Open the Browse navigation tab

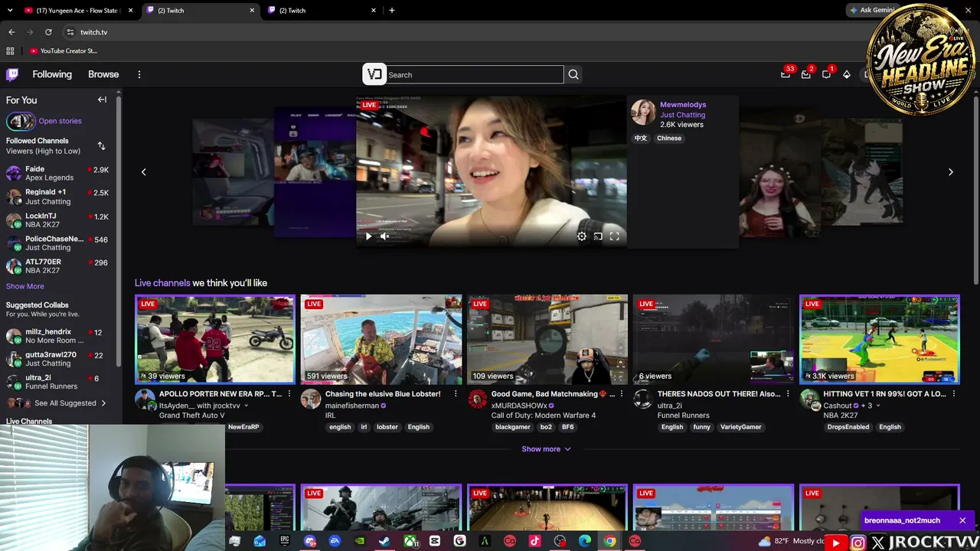click(103, 74)
